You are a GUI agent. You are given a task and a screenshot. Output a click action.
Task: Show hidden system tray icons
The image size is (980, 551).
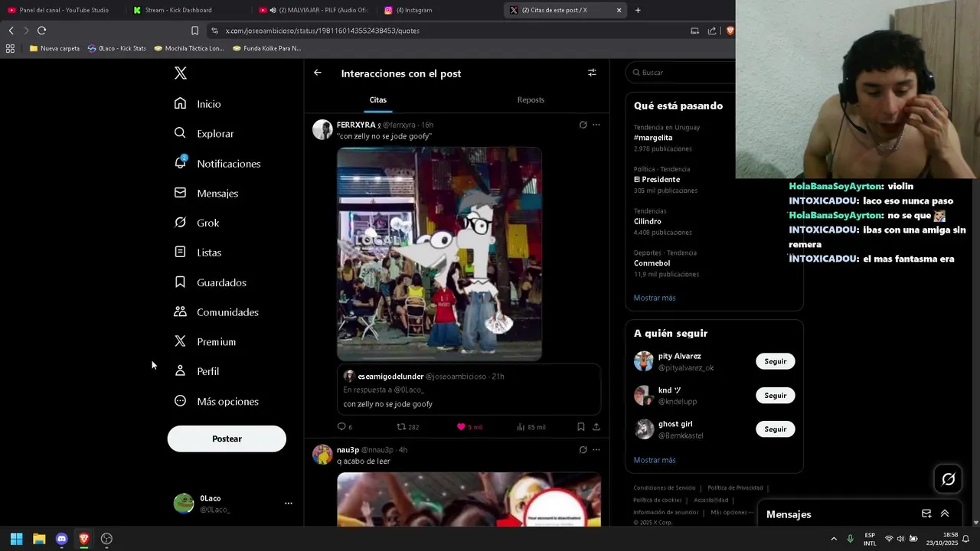coord(834,539)
